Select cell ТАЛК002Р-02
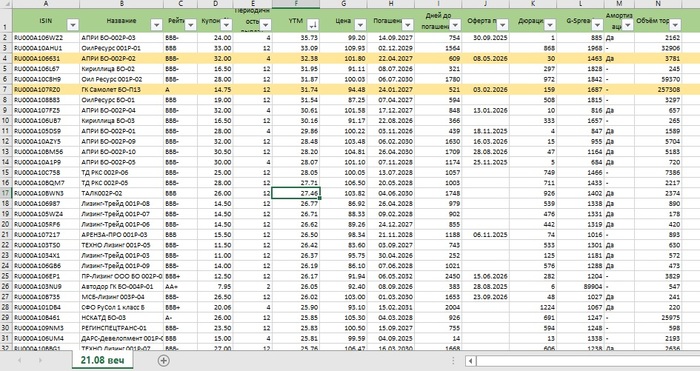Screen dimensions: 700x371 click(x=121, y=193)
